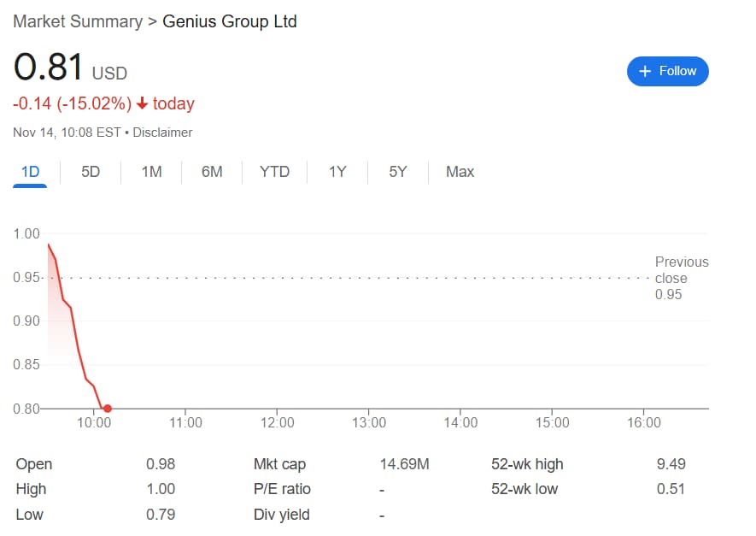Click the 11:00 axis label
Image resolution: width=756 pixels, height=536 pixels.
(x=185, y=422)
